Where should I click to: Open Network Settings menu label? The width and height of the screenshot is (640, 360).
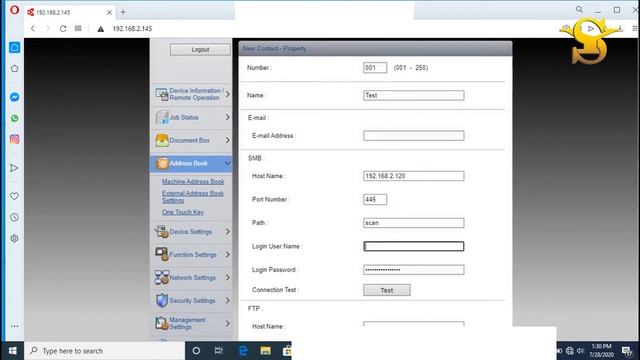coord(192,278)
